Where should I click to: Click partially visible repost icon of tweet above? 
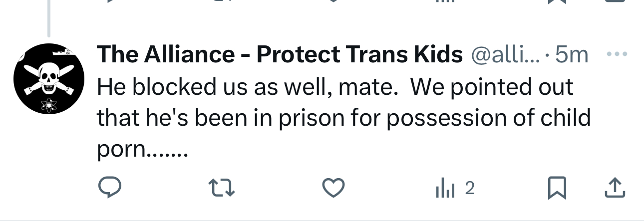click(221, 1)
